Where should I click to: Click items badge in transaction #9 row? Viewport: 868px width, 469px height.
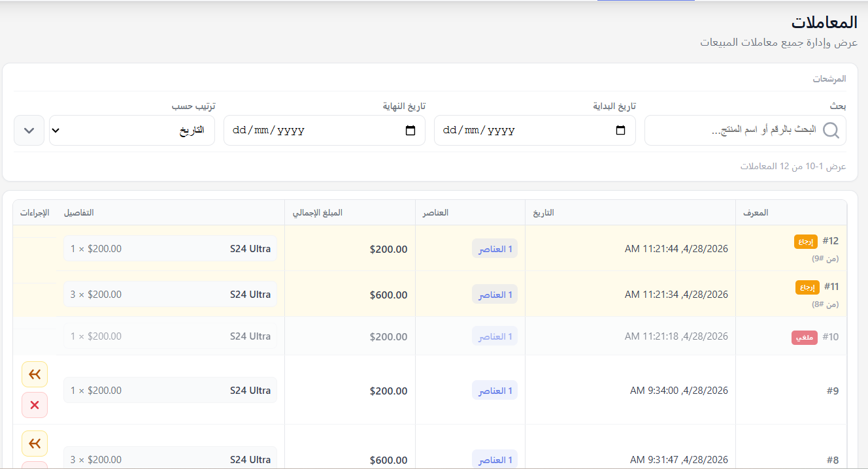coord(495,390)
